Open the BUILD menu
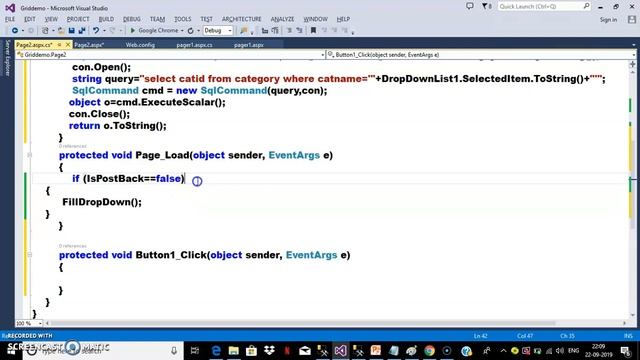640x360 pixels. tap(106, 19)
